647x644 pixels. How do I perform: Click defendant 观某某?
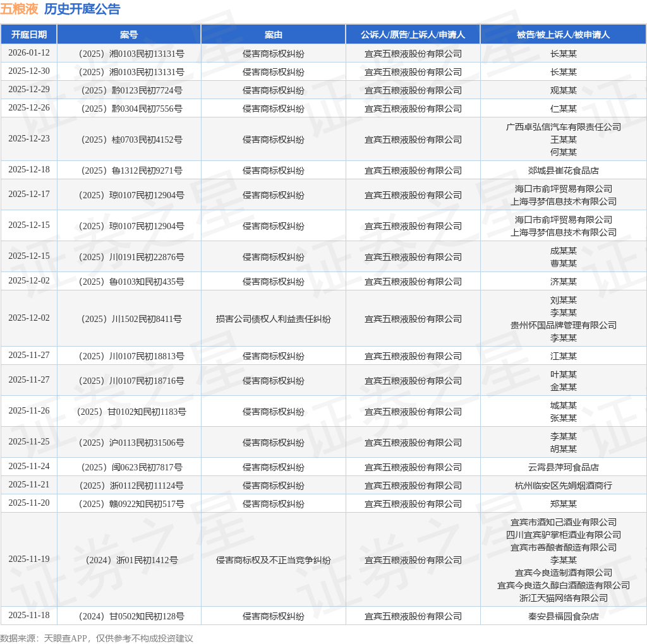tap(563, 90)
